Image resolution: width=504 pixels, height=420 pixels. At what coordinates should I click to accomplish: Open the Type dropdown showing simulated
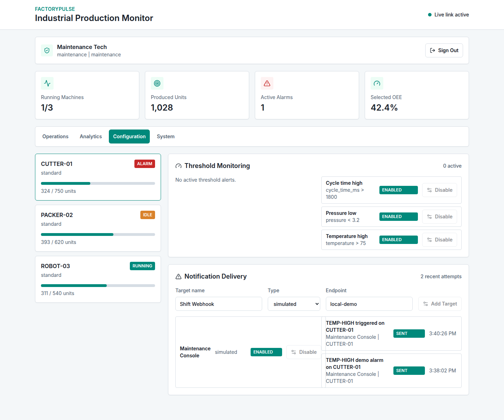[x=294, y=304]
